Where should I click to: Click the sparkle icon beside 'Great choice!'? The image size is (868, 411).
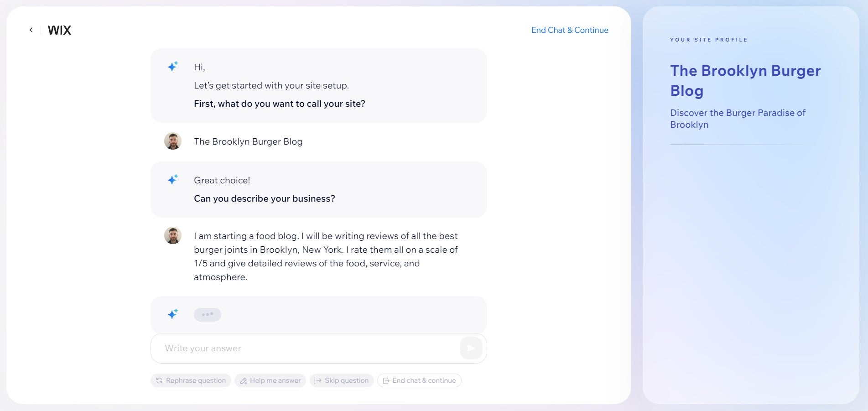point(172,180)
